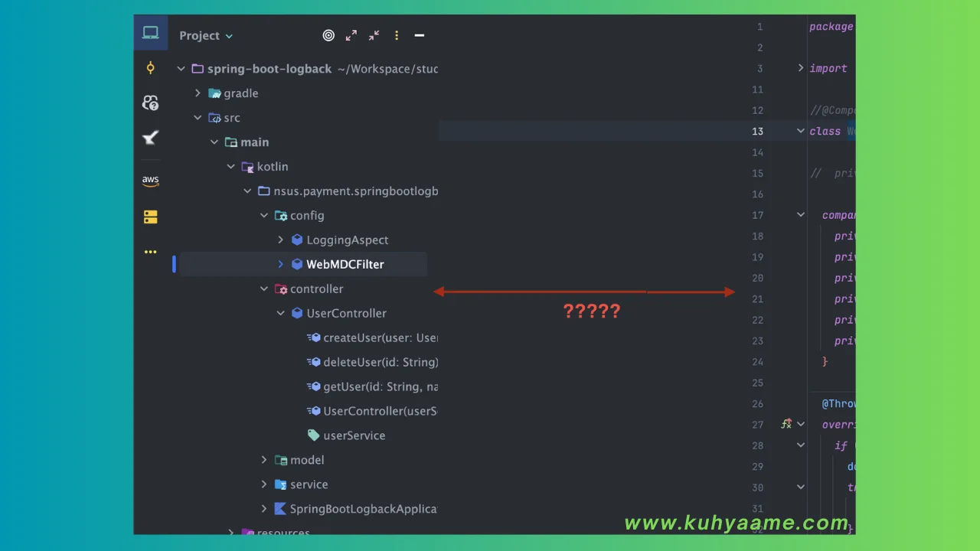980x551 pixels.
Task: Open the bird-shaped sidebar tool icon
Action: (x=151, y=138)
